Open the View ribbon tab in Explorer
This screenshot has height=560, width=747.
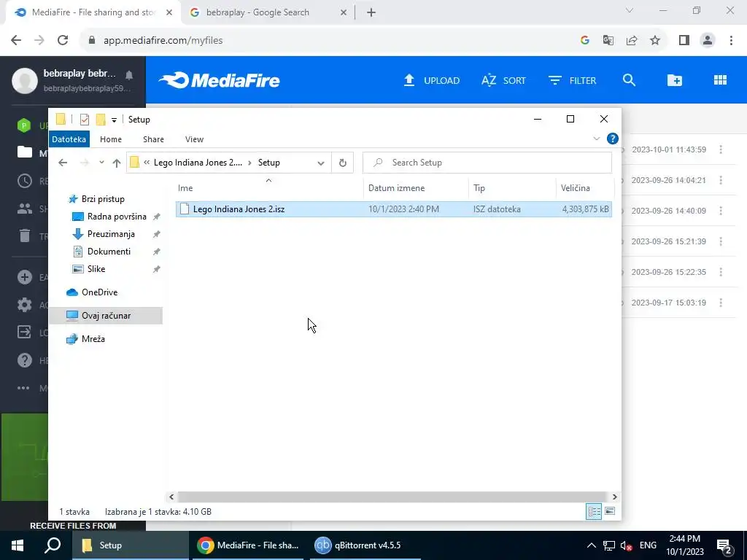[x=194, y=139]
